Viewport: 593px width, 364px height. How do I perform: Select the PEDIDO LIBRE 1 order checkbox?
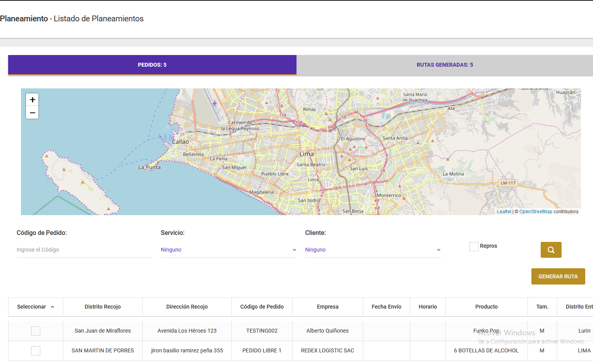pos(36,351)
